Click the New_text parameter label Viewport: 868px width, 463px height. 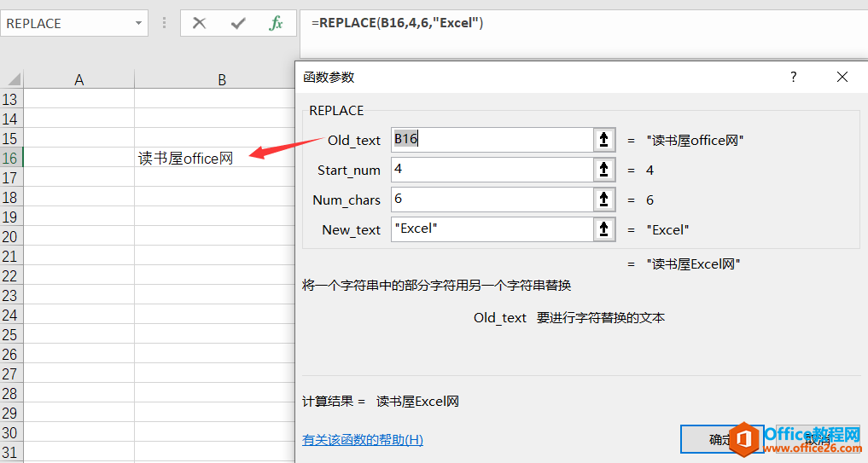[351, 230]
